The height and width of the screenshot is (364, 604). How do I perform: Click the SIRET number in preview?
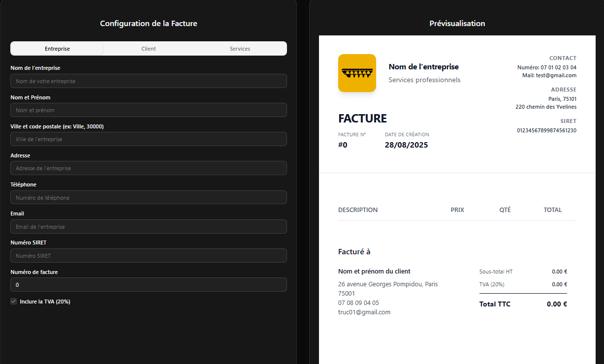(x=546, y=130)
